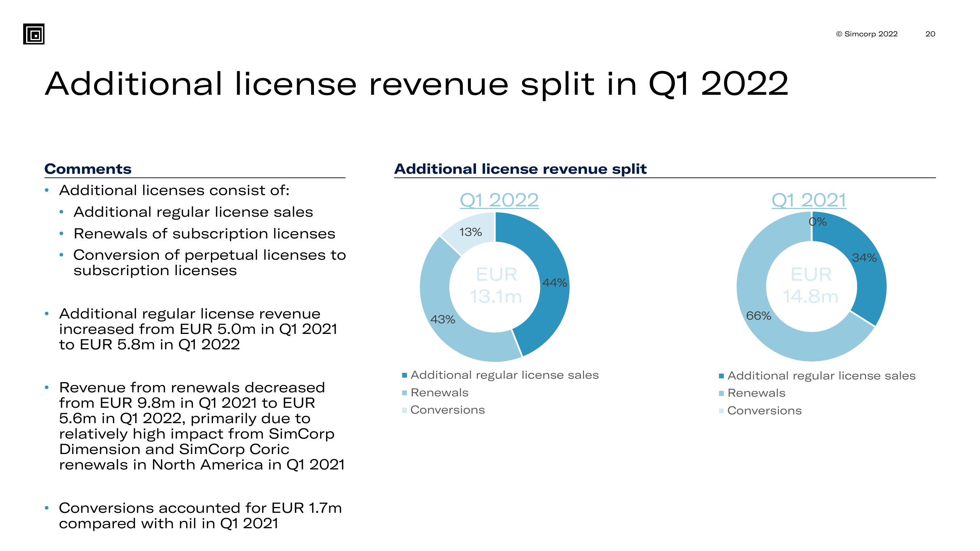Viewport: 980px width, 551px height.
Task: Click the slide title 'Additional license revenue split in Q1 2022'
Action: point(416,84)
